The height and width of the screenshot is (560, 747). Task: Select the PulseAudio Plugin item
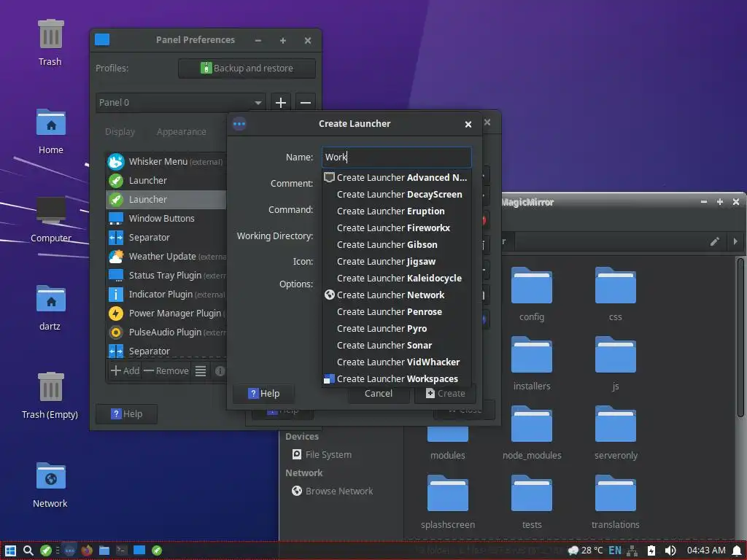click(x=166, y=332)
